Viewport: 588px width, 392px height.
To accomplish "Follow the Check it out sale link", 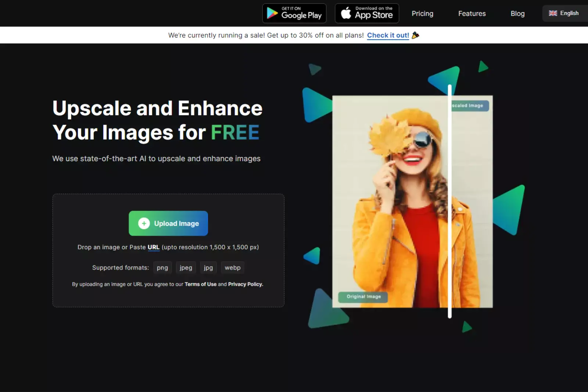I will (x=388, y=35).
